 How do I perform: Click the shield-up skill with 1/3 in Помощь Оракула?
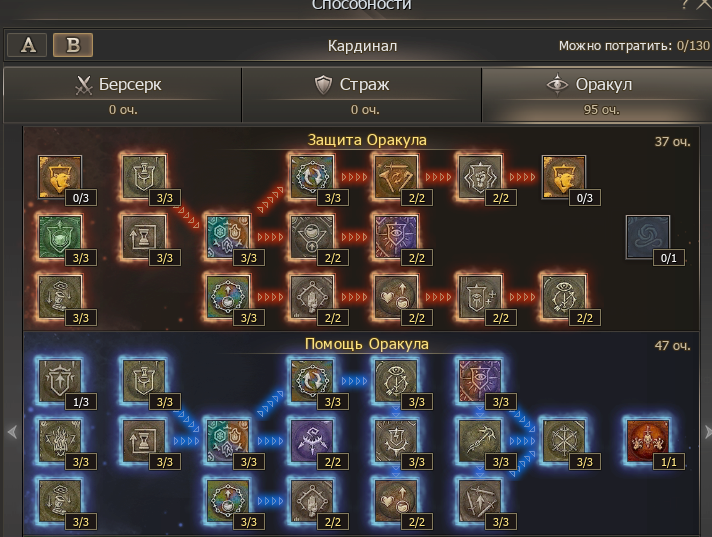point(60,381)
